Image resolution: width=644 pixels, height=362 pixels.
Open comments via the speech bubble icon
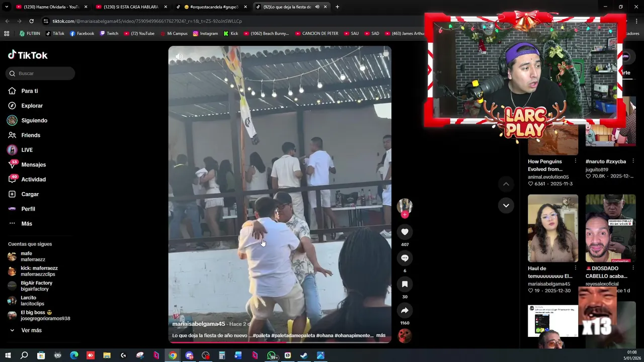[405, 258]
